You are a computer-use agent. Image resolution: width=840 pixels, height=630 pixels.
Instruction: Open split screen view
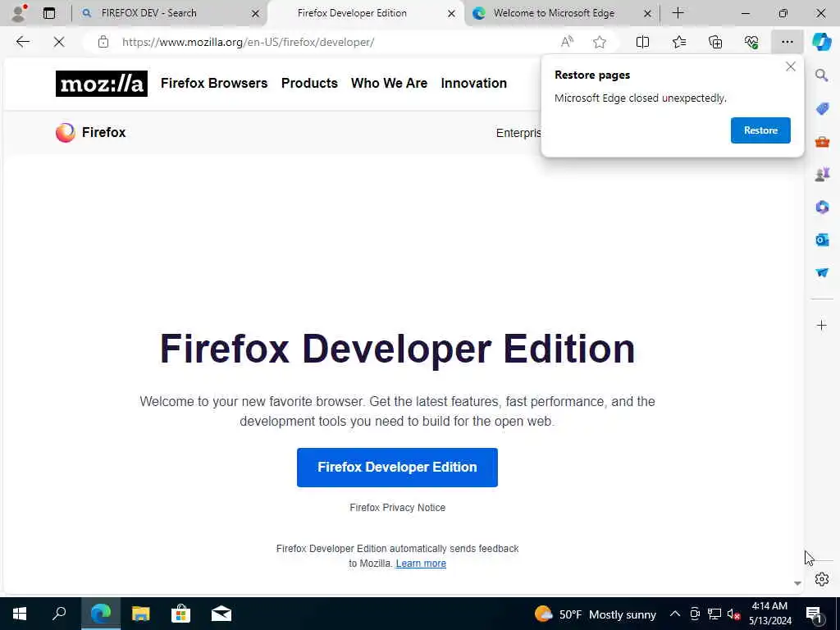642,42
